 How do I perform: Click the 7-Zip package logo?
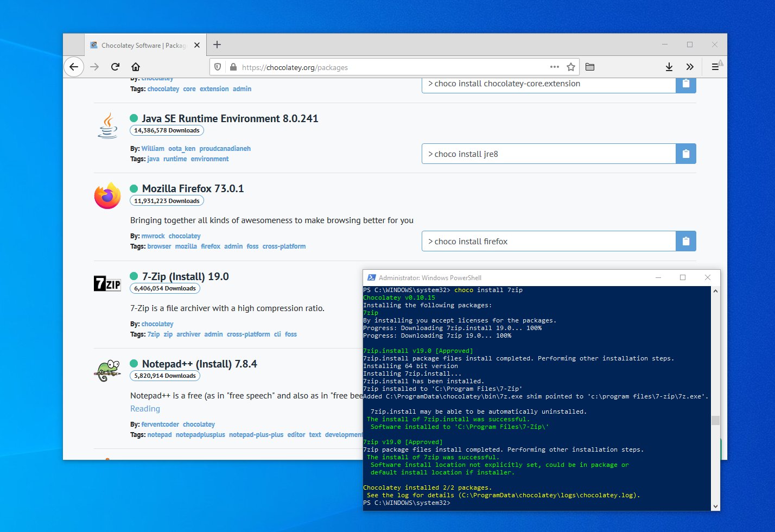tap(107, 283)
